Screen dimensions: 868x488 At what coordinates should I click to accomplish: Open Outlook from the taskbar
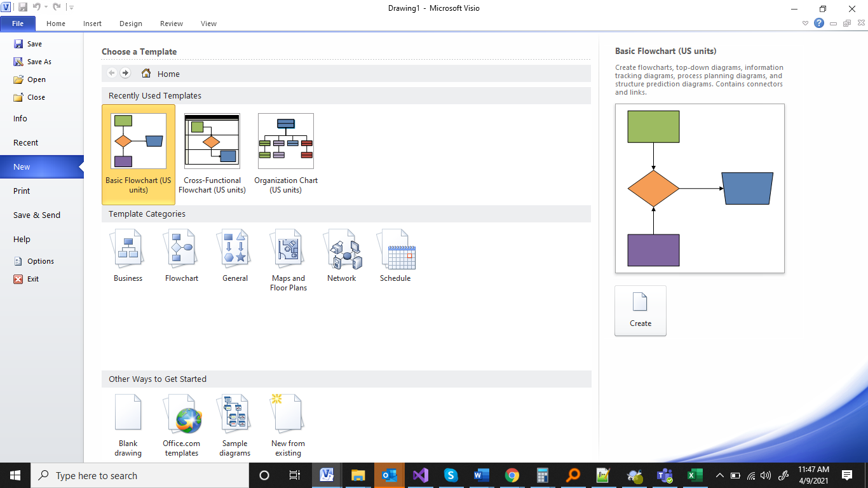click(x=389, y=475)
